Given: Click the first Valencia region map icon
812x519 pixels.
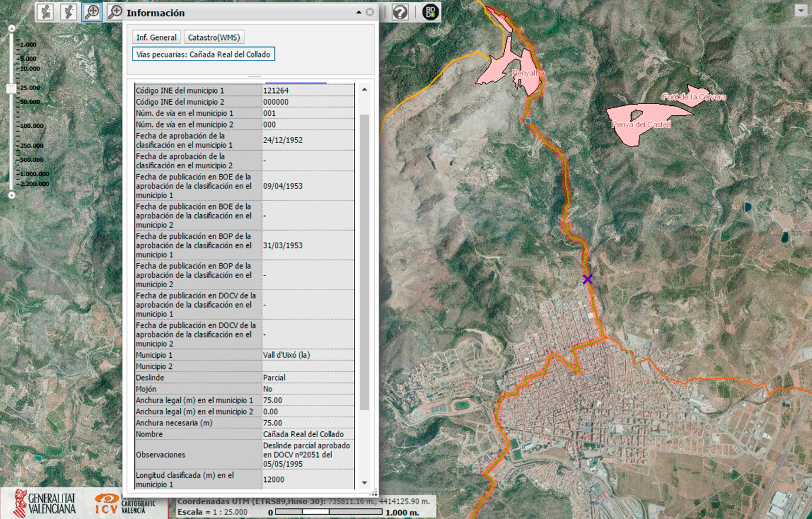Looking at the screenshot, I should (46, 12).
